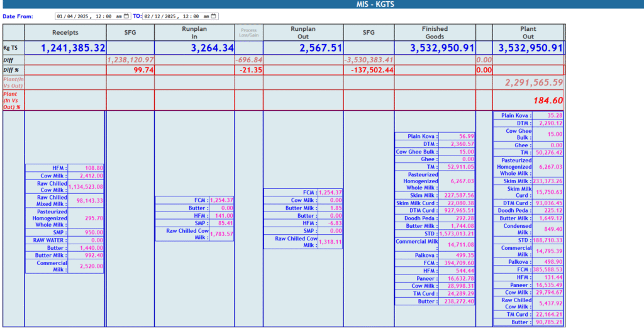Click the Raw Chilled Mixed Milk receipts row
Screen dimensions: 644x333
click(65, 201)
